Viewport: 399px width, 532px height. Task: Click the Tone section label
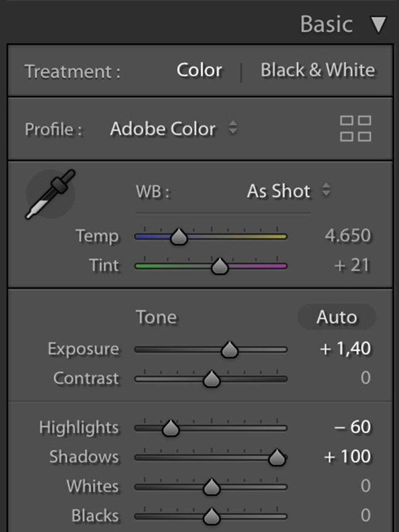156,317
